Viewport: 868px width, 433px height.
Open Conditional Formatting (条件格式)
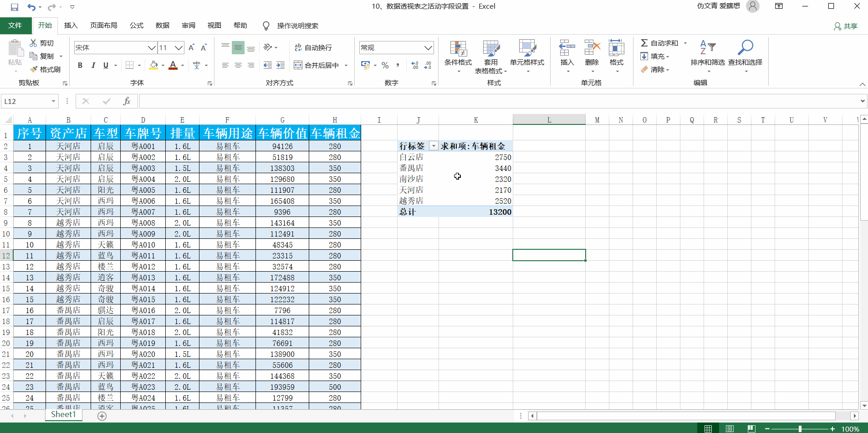(x=458, y=57)
